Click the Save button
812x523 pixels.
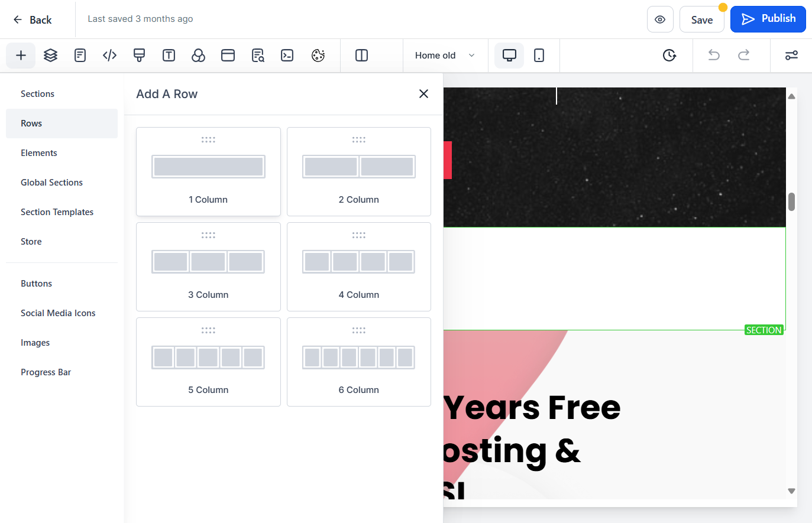click(x=702, y=20)
